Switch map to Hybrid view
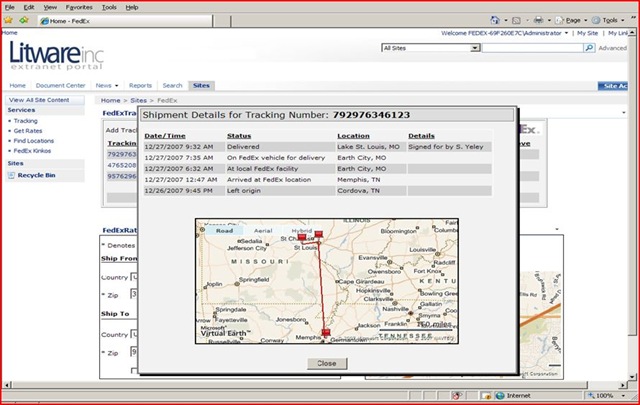Screen dimensions: 640x405 coord(301,229)
